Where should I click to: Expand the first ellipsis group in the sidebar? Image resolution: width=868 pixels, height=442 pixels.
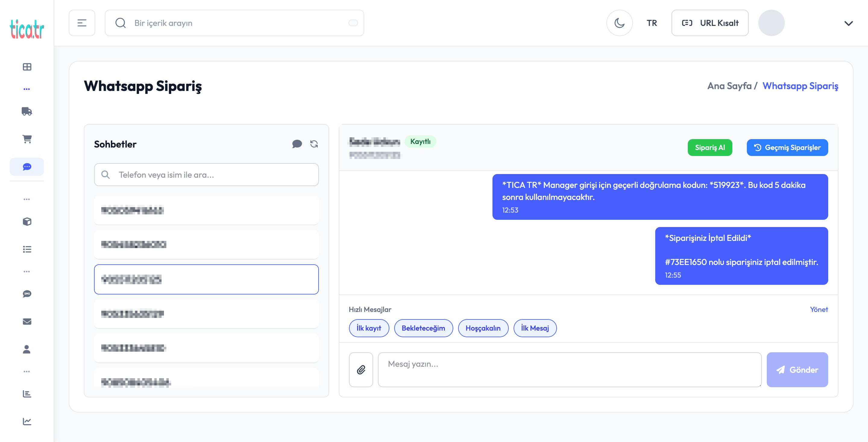27,89
